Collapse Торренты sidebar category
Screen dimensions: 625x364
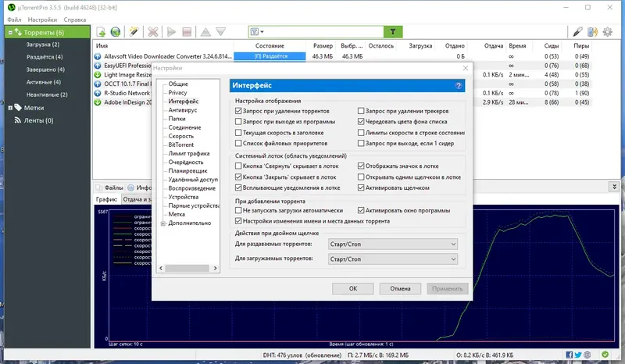(10, 33)
